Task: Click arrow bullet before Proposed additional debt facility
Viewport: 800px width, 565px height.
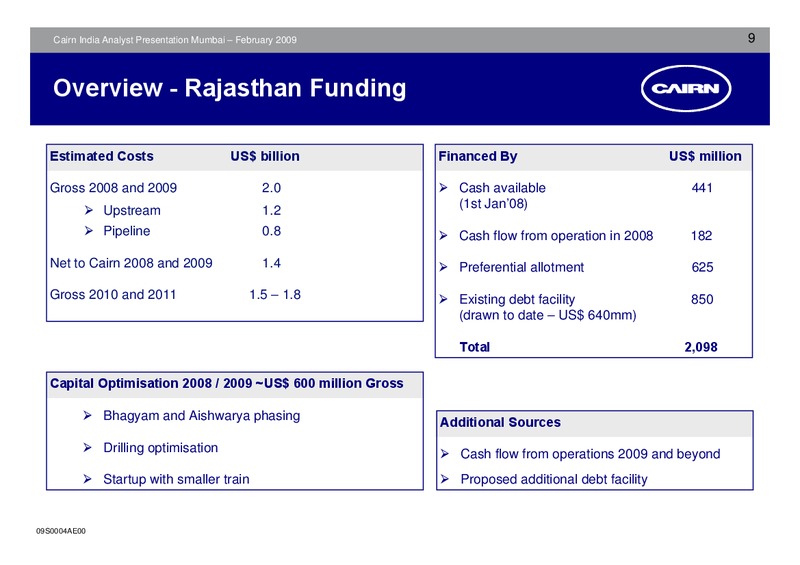Action: click(445, 479)
